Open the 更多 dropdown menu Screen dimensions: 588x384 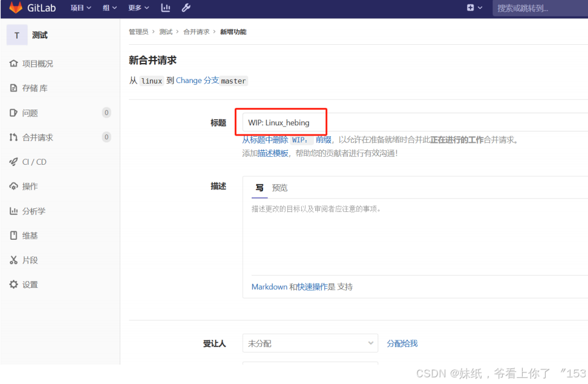click(139, 8)
